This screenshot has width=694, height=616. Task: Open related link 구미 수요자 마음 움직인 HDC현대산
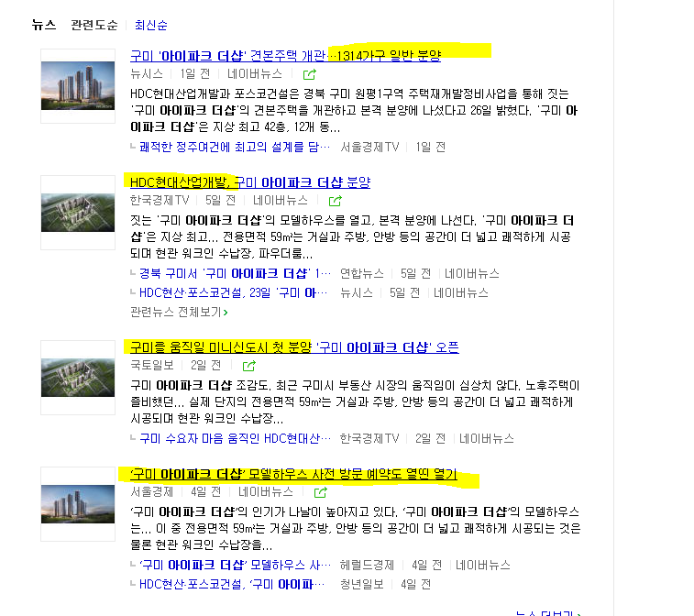[235, 438]
